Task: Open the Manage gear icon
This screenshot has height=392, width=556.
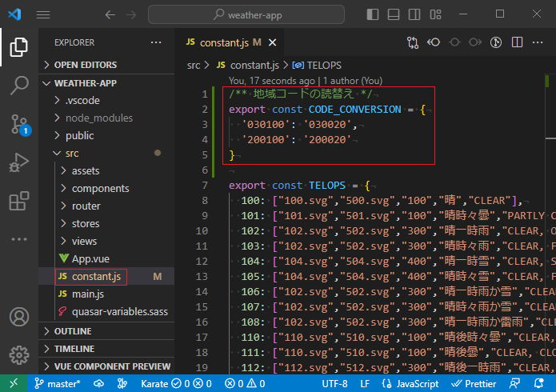Action: click(19, 355)
